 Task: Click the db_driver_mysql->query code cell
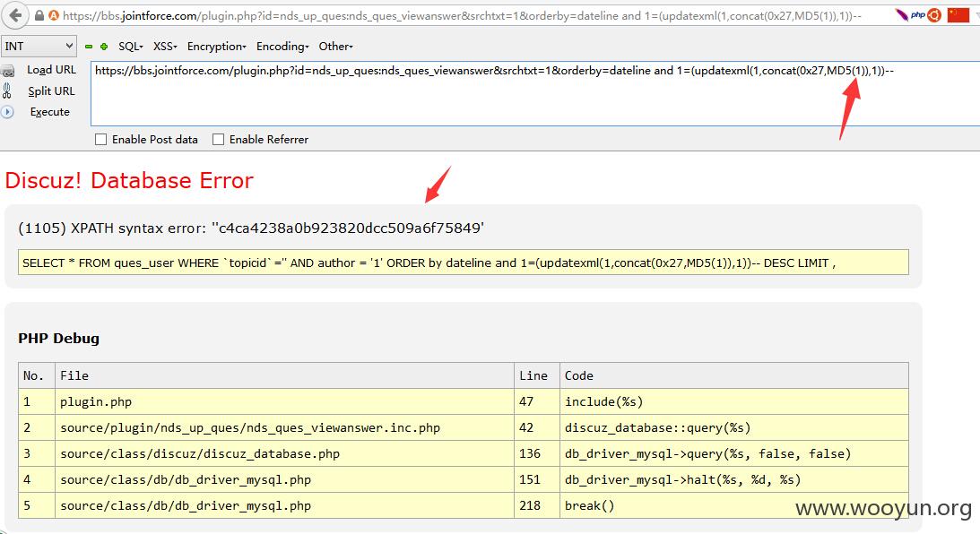pos(734,453)
